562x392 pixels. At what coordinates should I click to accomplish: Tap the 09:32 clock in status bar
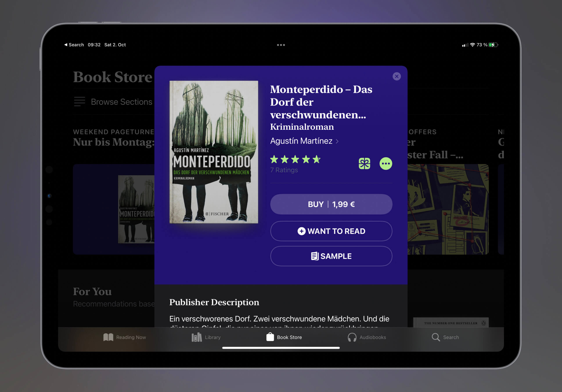[94, 45]
